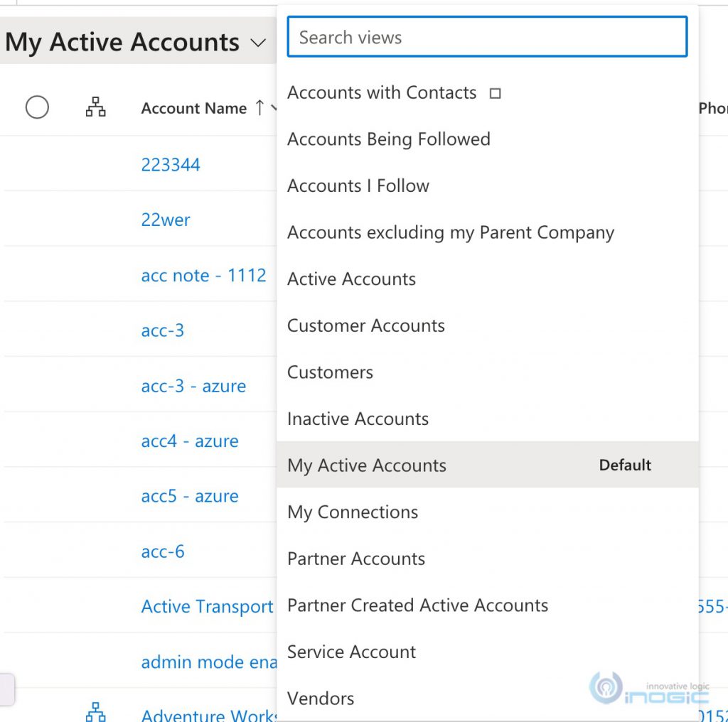Viewport: 728px width, 722px height.
Task: Open the Accounts Being Followed view
Action: 389,139
